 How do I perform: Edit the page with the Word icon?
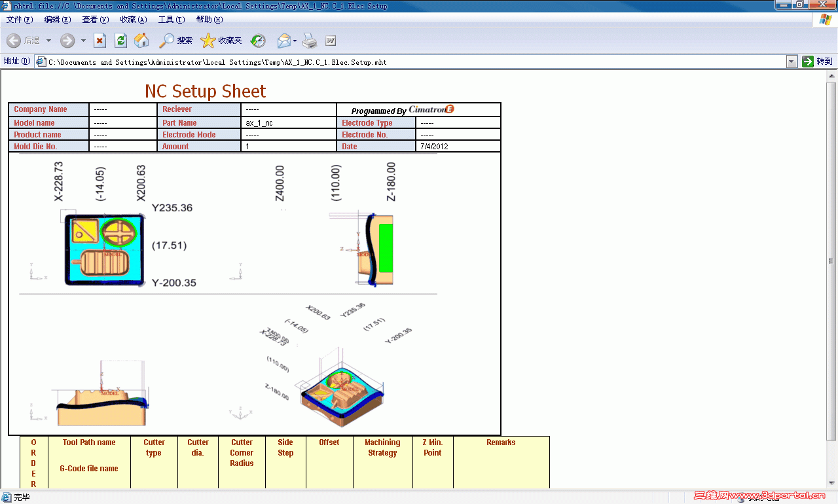tap(331, 41)
